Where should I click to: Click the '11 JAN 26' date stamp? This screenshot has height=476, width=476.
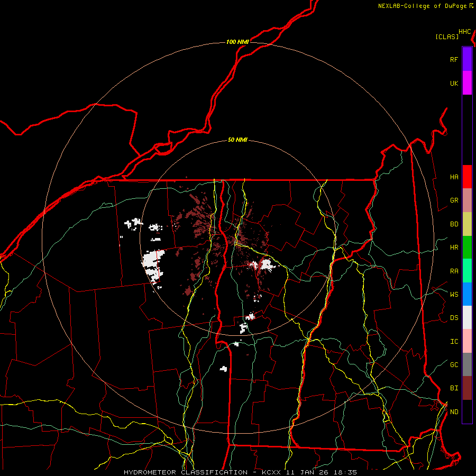tap(307, 472)
